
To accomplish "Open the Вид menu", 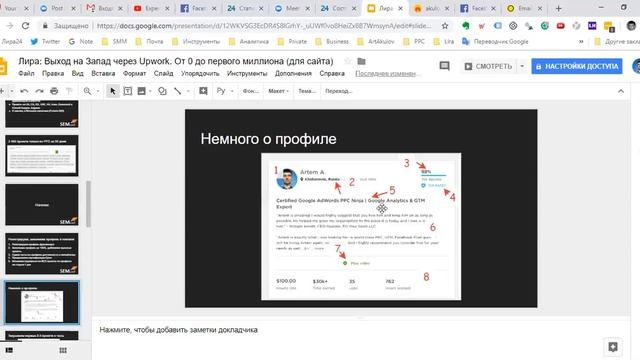I will [78, 73].
